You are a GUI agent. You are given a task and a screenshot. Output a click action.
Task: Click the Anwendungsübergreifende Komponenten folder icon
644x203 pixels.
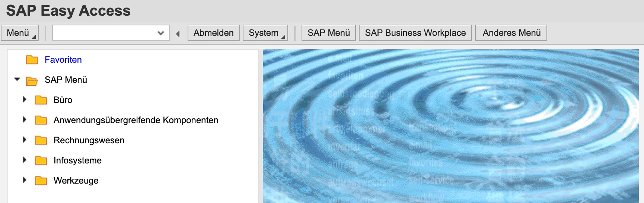41,120
